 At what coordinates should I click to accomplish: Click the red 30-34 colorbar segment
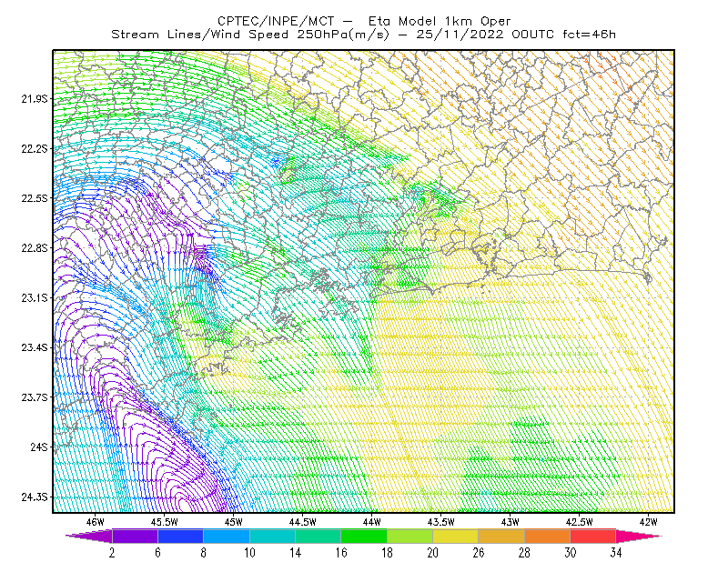click(x=593, y=536)
